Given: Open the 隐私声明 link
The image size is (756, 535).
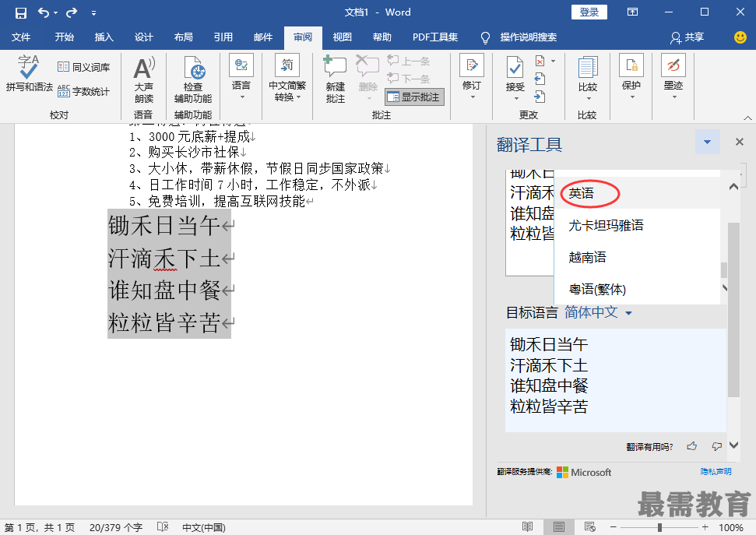Looking at the screenshot, I should 716,471.
